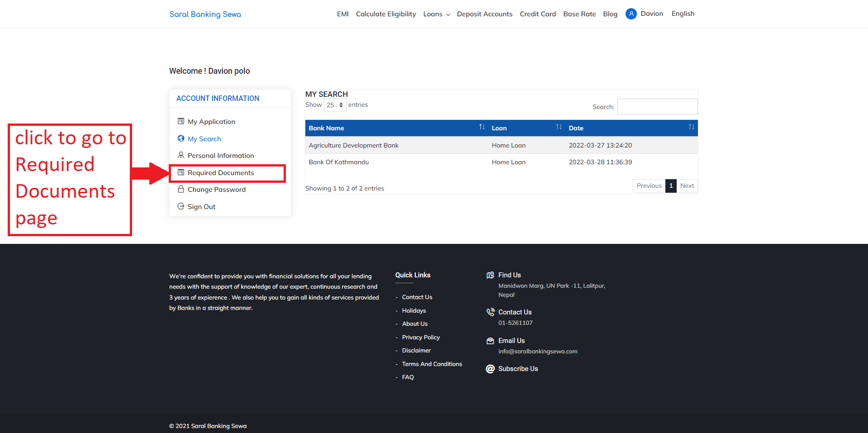Sign Out of the account
This screenshot has width=868, height=433.
(201, 207)
